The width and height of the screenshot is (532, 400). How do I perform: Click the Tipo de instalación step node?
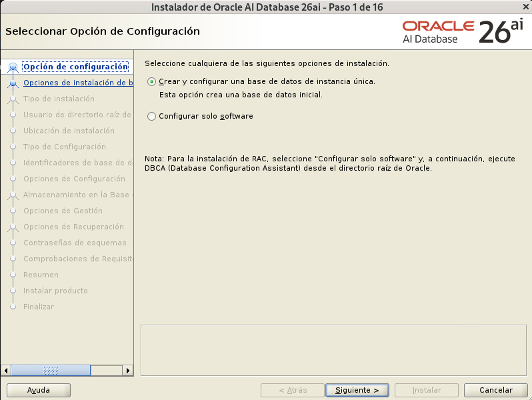coord(13,99)
